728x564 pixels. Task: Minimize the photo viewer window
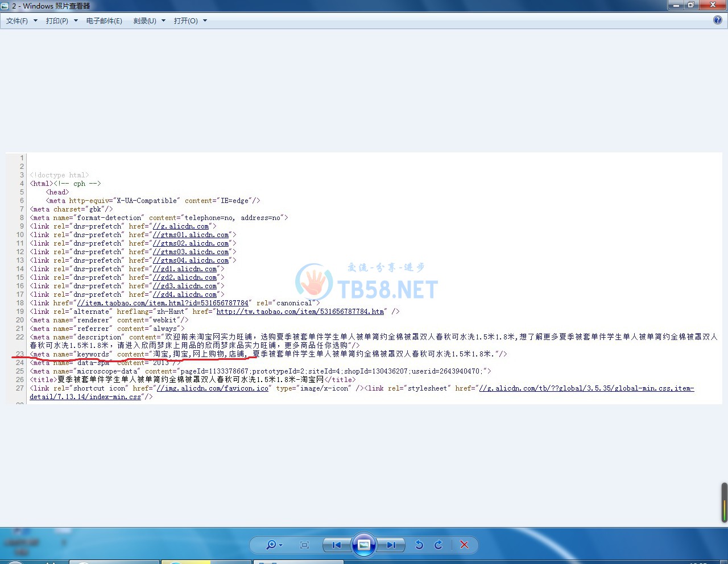pos(676,5)
